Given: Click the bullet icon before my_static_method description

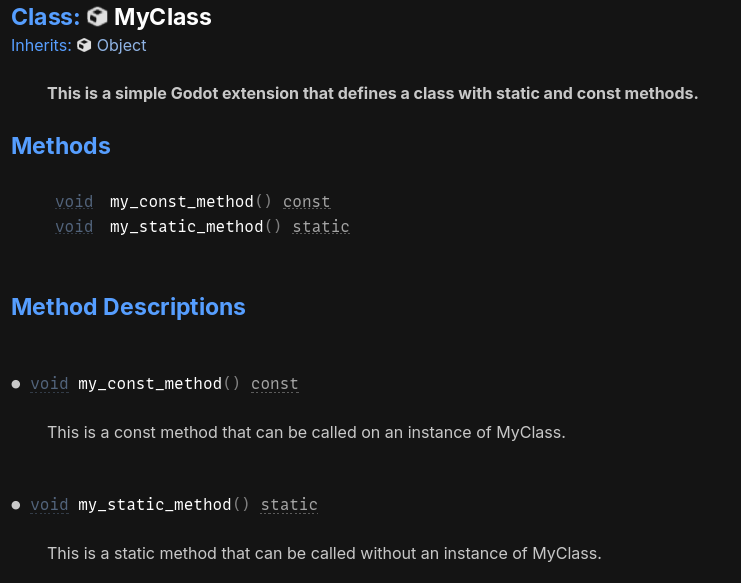Looking at the screenshot, I should (16, 505).
